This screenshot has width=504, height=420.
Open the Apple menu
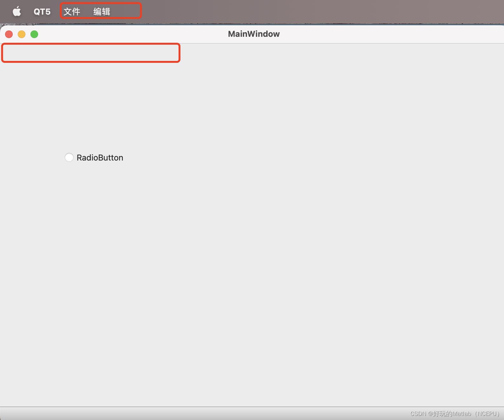click(x=17, y=11)
